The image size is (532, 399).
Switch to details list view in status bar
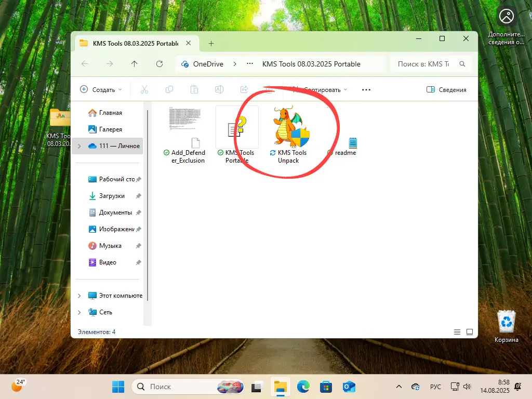point(457,331)
